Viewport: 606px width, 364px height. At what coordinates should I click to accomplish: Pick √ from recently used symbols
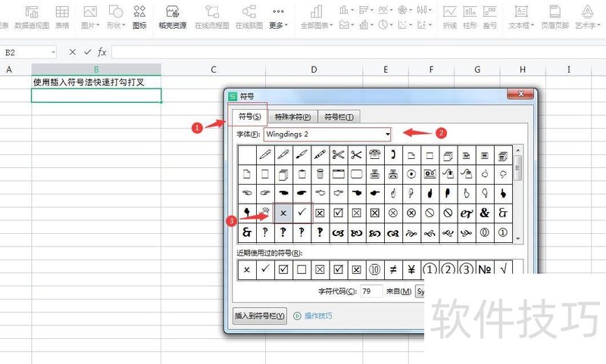coord(503,269)
